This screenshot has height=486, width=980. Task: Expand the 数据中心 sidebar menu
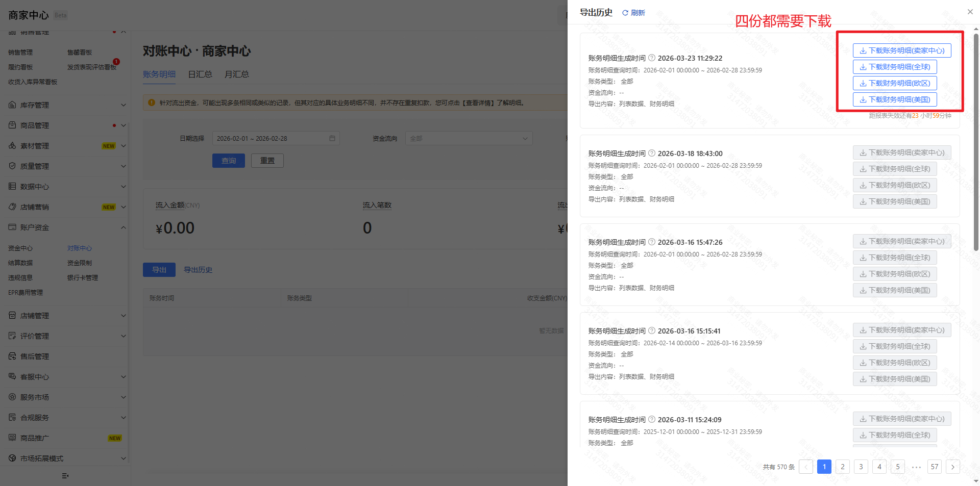click(123, 187)
